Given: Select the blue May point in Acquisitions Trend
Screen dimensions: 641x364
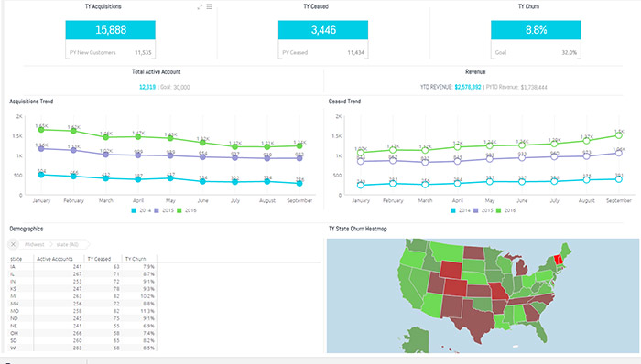Looking at the screenshot, I should pos(170,178).
